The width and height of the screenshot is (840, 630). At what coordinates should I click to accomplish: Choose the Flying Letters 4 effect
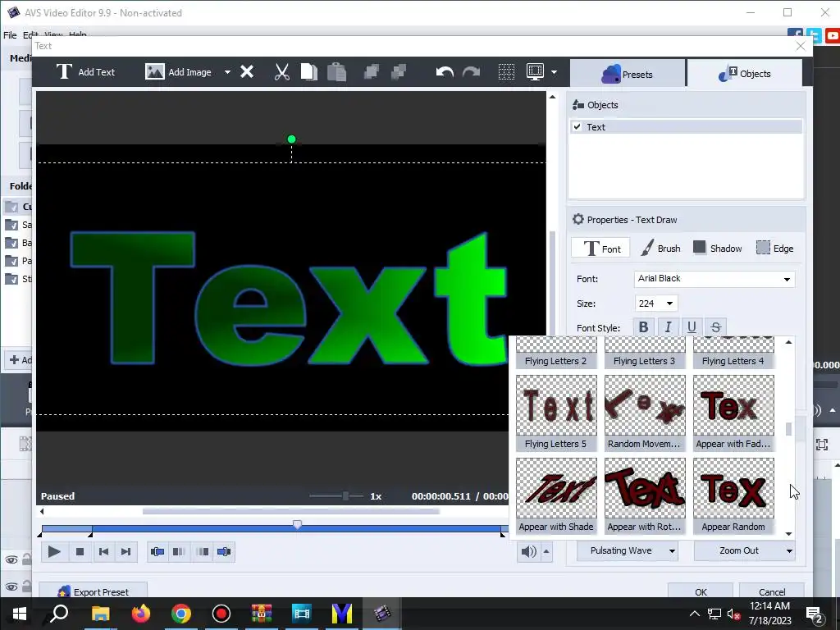tap(733, 353)
